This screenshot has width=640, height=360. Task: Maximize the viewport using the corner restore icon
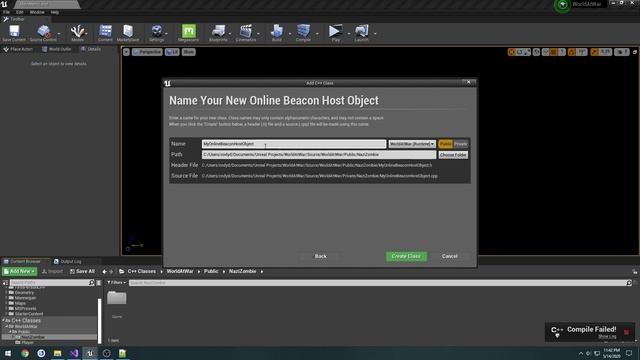click(x=635, y=52)
